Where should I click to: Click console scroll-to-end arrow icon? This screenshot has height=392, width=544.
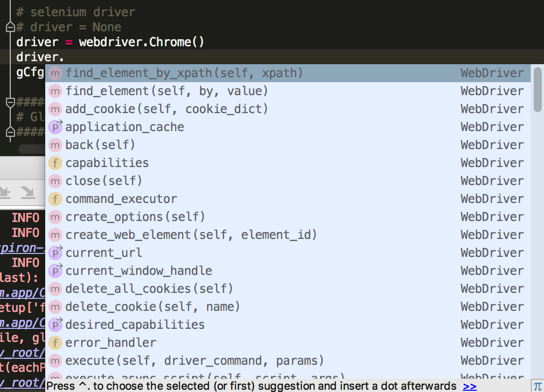28,192
